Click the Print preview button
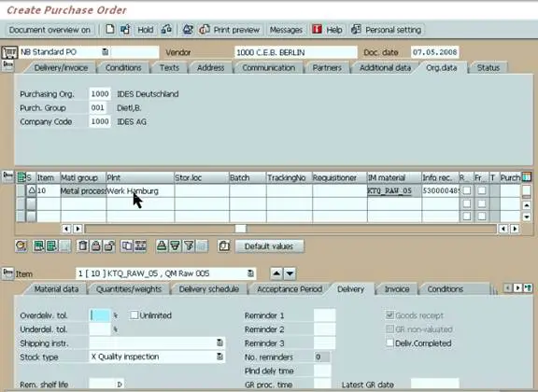Screen dimensions: 538x392 [x=230, y=30]
